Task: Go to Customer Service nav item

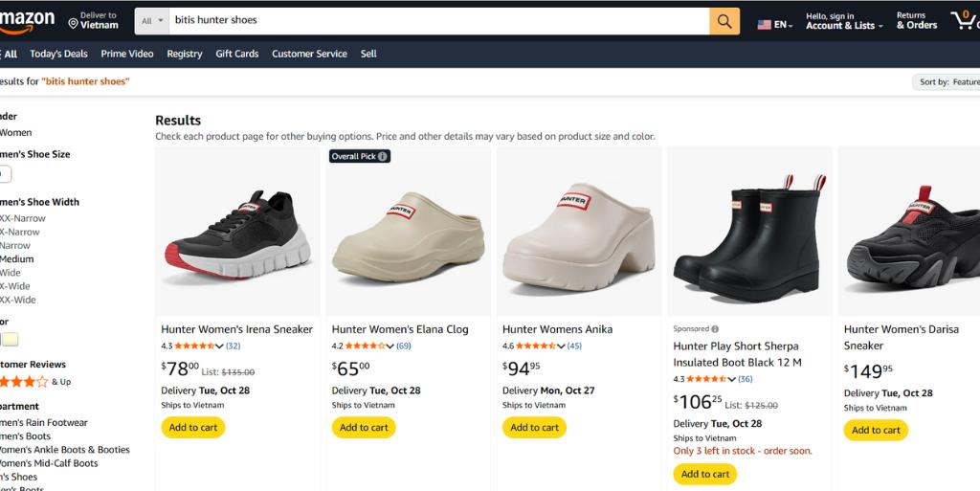Action: (309, 54)
